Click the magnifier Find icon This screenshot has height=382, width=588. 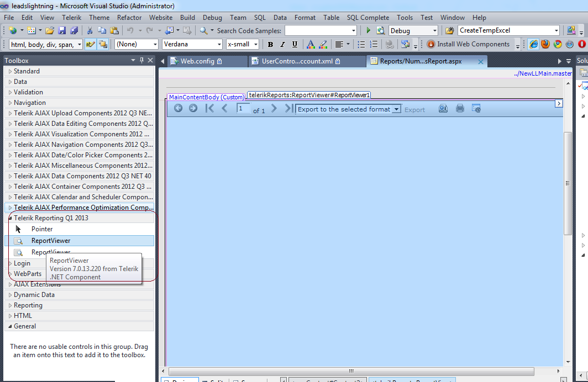pos(203,31)
